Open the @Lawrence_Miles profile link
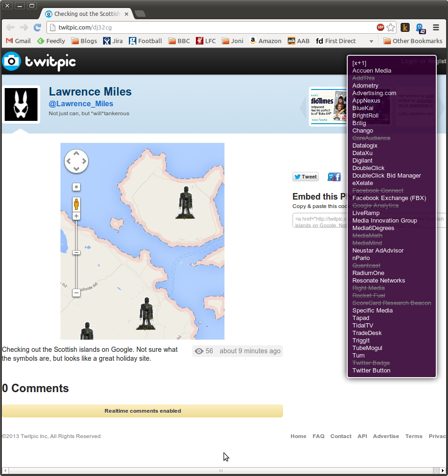This screenshot has width=448, height=476. (81, 104)
